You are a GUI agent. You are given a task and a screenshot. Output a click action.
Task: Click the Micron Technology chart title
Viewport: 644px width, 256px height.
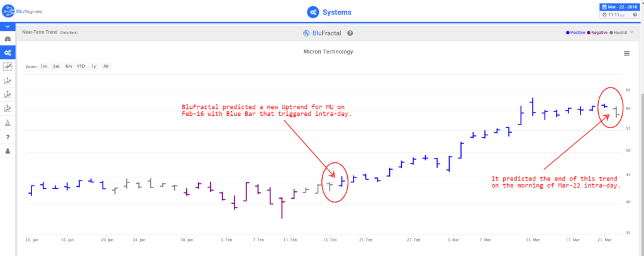click(328, 52)
